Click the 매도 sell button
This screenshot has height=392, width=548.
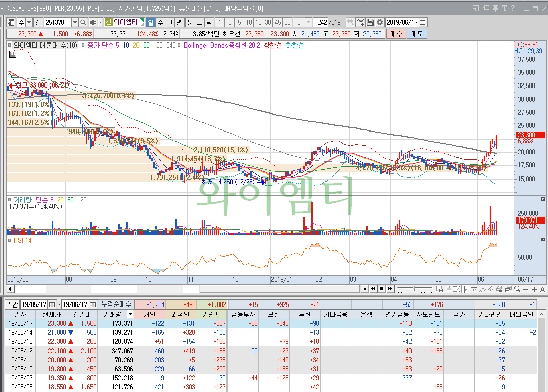[x=417, y=34]
